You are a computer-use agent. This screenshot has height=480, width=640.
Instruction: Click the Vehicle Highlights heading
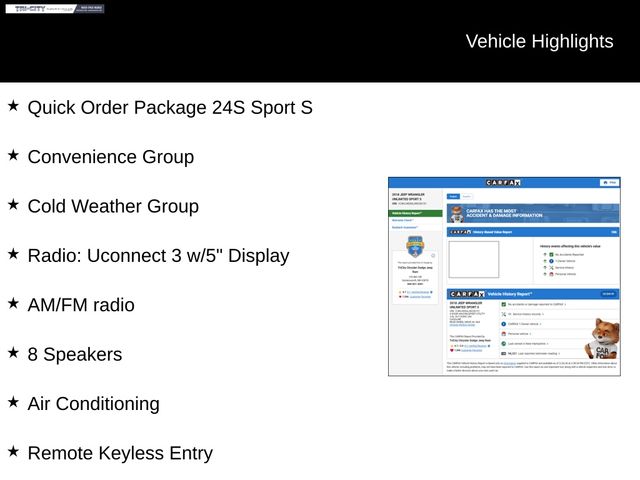pyautogui.click(x=539, y=41)
